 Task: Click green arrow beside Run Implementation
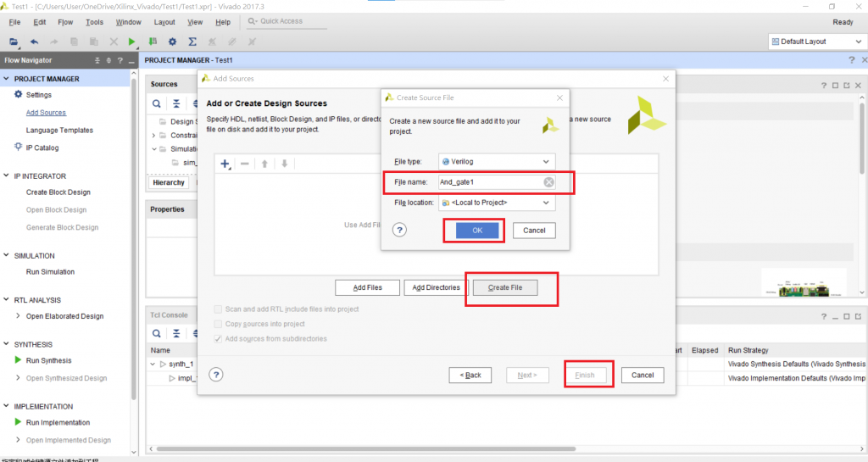pyautogui.click(x=18, y=422)
